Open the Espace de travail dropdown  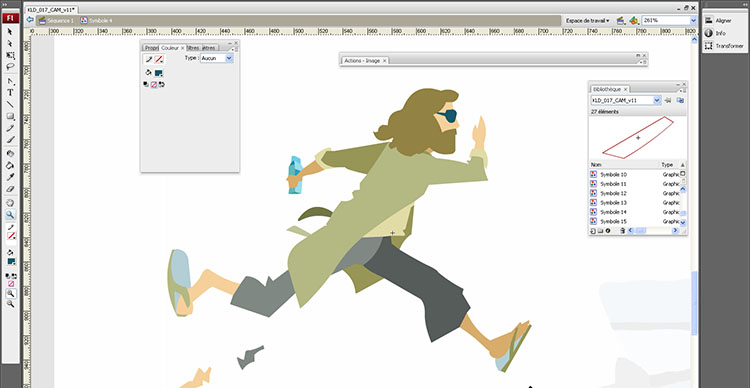(588, 21)
